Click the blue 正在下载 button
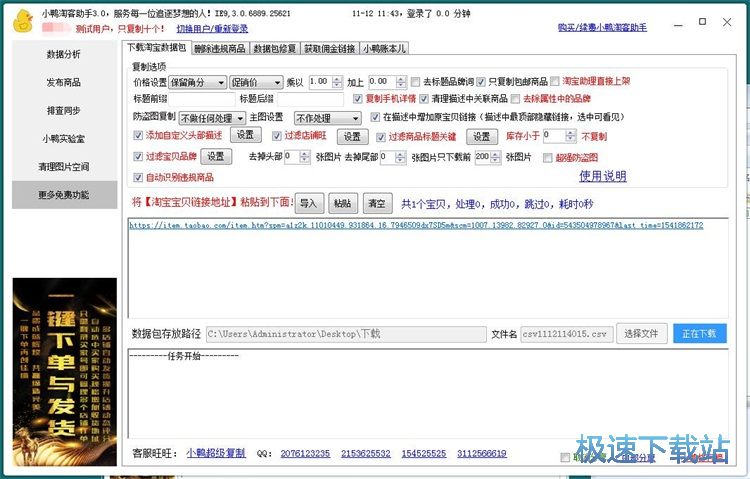This screenshot has height=479, width=750. [700, 334]
